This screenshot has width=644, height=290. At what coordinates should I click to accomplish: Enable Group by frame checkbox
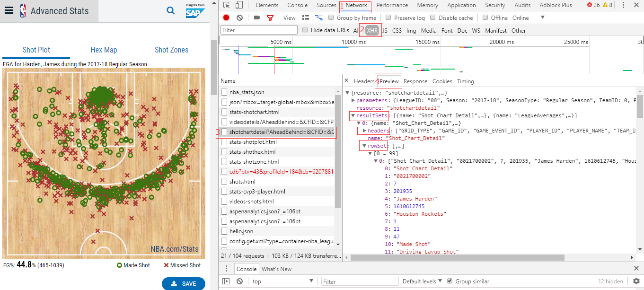[x=331, y=18]
